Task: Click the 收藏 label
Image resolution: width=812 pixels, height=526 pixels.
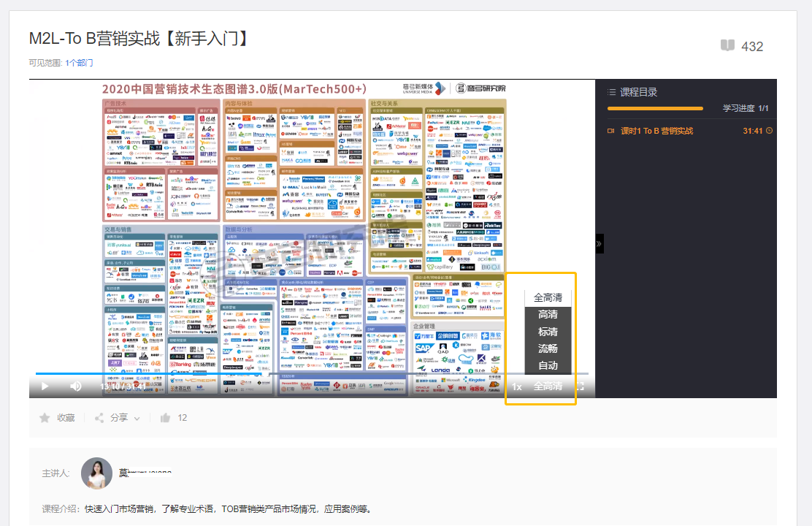Action: point(66,418)
